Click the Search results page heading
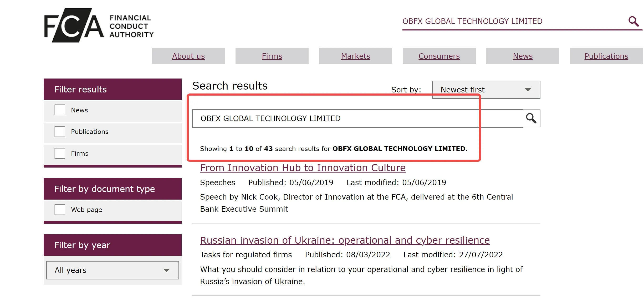644x302 pixels. tap(230, 86)
